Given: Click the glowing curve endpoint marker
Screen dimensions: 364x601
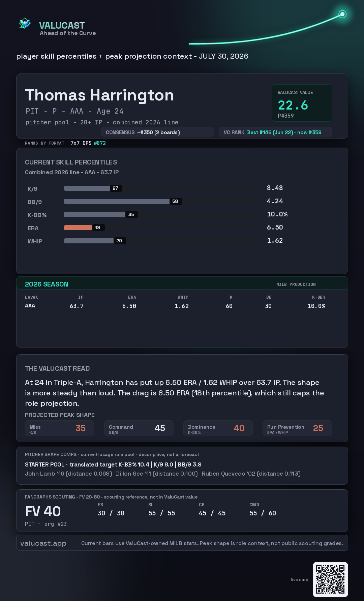Looking at the screenshot, I should click(x=342, y=14).
